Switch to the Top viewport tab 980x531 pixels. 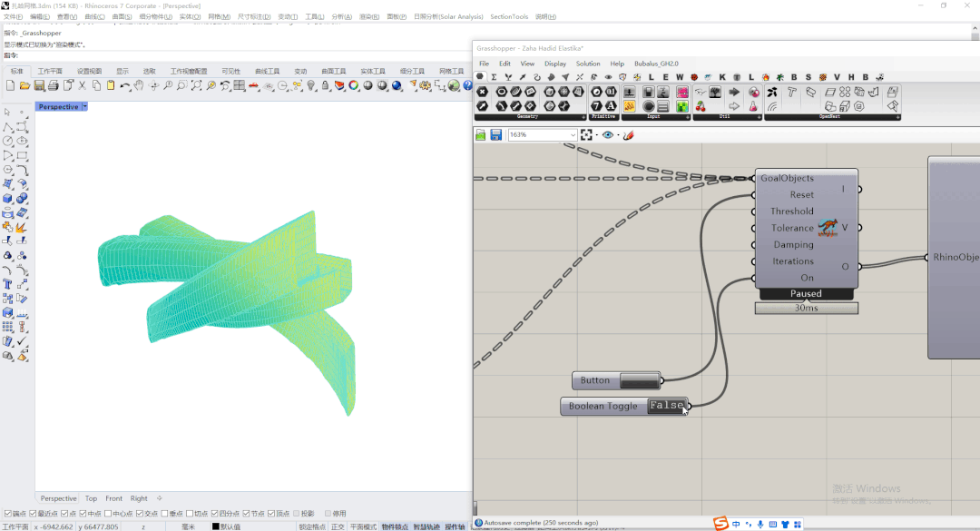tap(91, 498)
